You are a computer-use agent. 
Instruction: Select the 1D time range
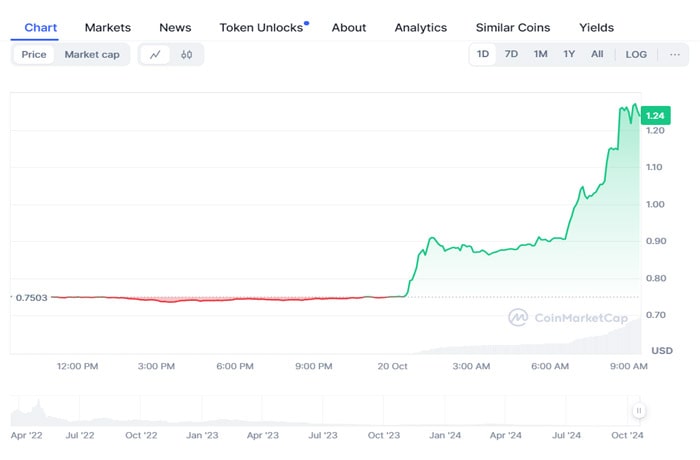click(x=483, y=54)
